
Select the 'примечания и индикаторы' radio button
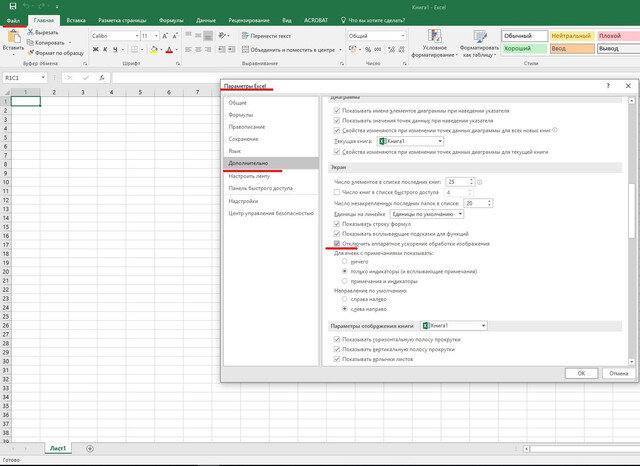[x=344, y=281]
